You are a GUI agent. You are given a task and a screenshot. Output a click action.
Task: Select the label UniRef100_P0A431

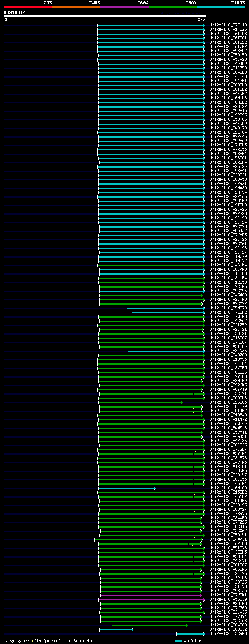[228, 436]
